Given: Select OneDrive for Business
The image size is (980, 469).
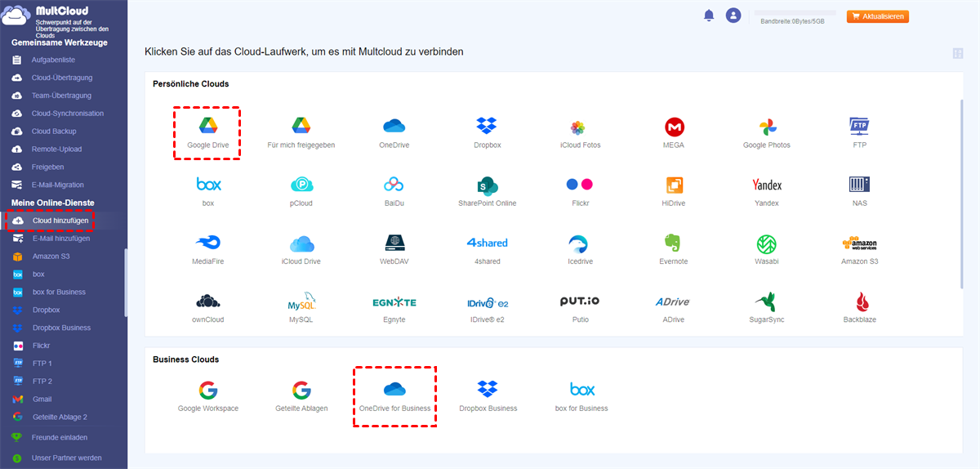Looking at the screenshot, I should [394, 389].
